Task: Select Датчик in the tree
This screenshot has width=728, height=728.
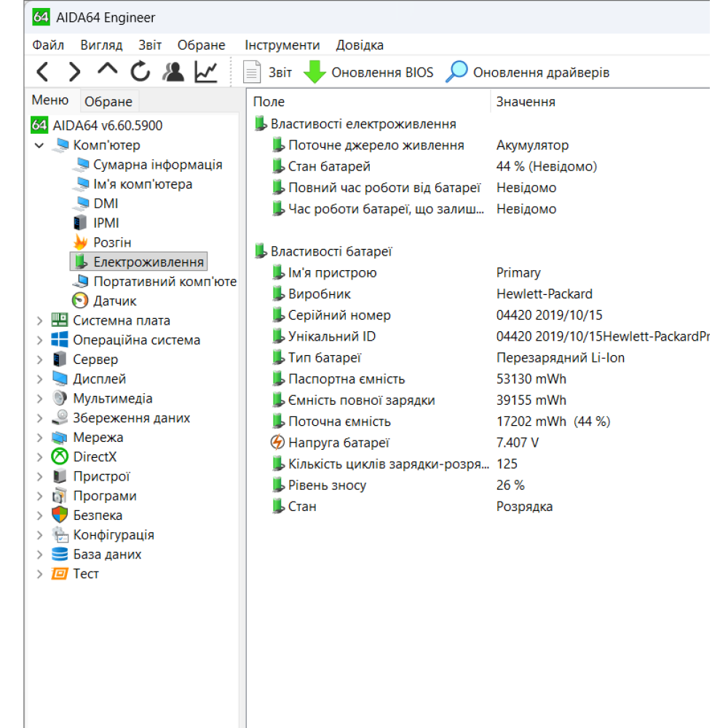Action: click(x=115, y=301)
